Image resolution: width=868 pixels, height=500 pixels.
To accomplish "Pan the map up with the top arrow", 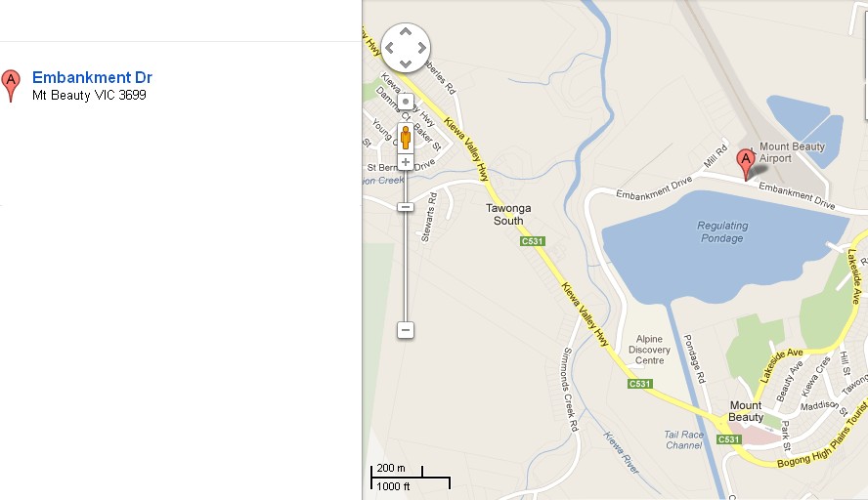I will click(406, 32).
